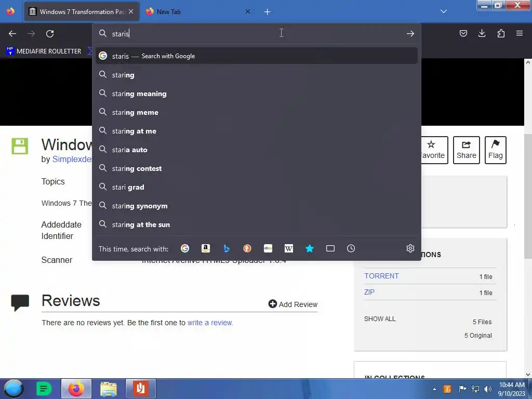Search bookmarks with the star icon
532x399 pixels.
(x=310, y=248)
